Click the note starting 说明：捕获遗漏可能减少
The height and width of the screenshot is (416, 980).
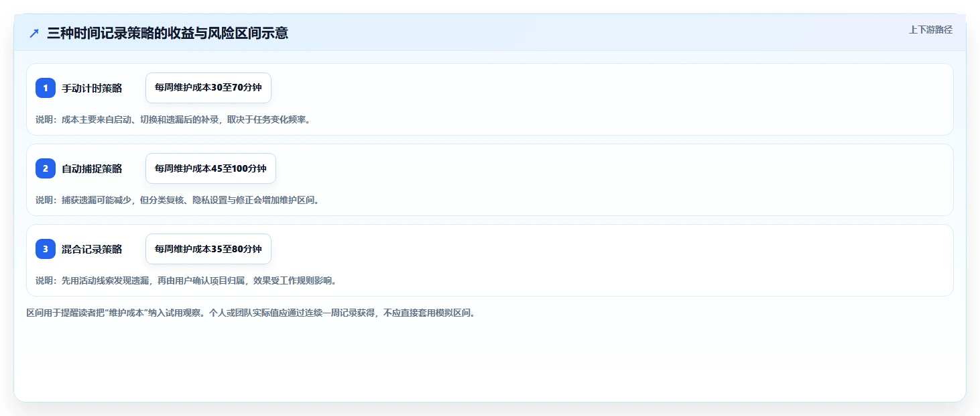(177, 200)
